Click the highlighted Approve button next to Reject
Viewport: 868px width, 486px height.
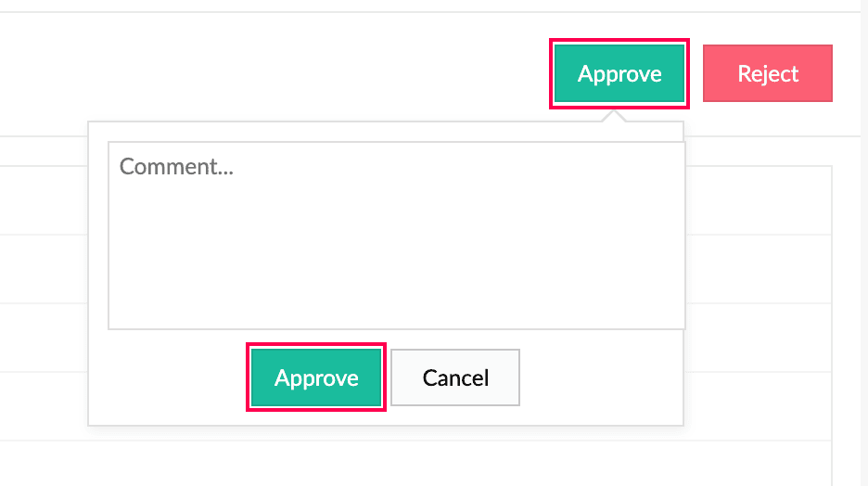pyautogui.click(x=619, y=73)
